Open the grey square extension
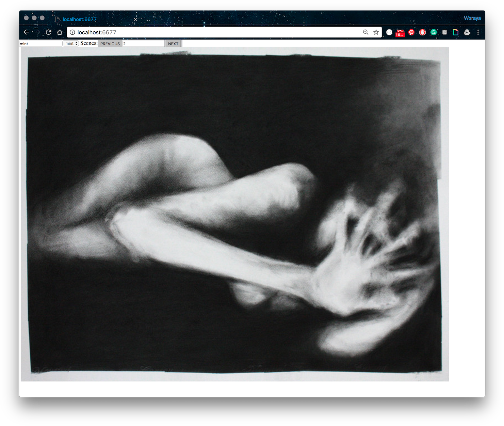 click(445, 32)
